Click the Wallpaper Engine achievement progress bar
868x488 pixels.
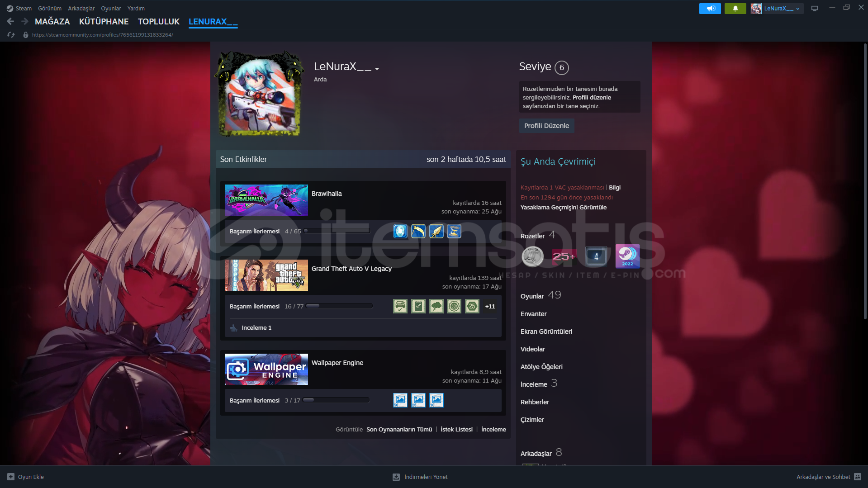(336, 400)
